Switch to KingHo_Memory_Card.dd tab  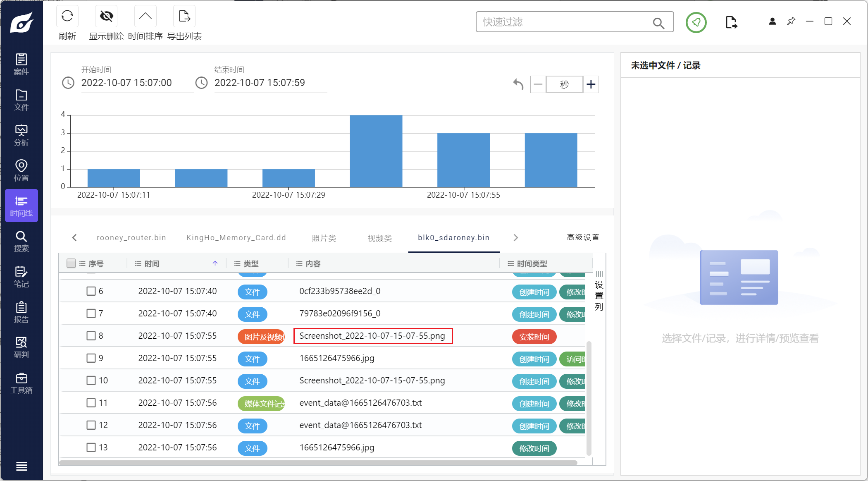pos(236,238)
